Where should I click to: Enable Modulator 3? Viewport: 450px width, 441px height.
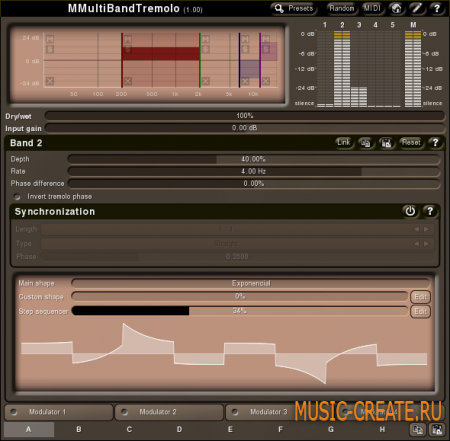click(235, 412)
